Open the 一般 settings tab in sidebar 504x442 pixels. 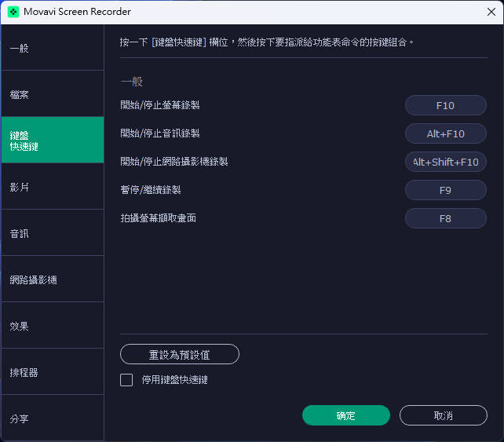tap(53, 48)
